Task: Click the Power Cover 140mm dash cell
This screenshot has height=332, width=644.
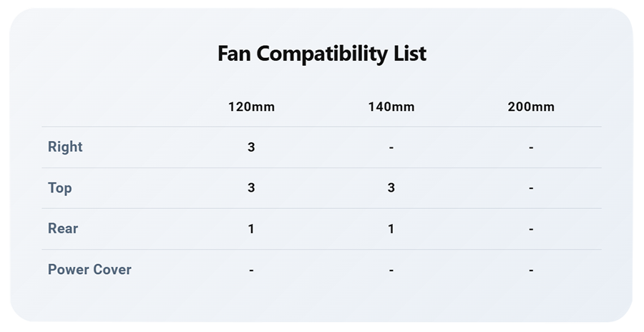Action: [391, 270]
